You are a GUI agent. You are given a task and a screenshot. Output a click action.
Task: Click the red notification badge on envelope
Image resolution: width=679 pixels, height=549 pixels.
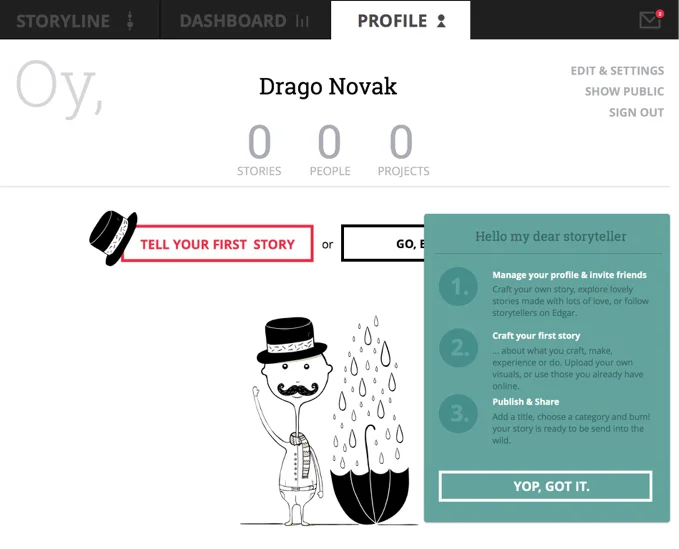coord(660,13)
